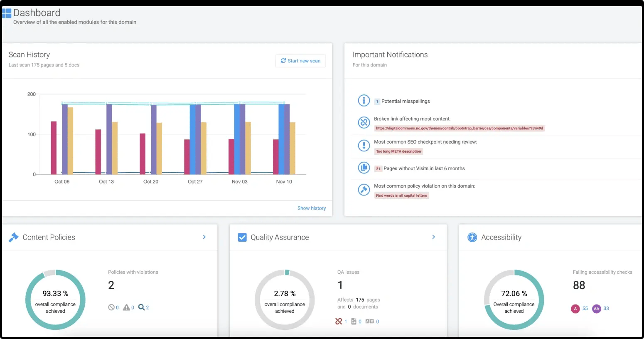
Task: Open the Show history link
Action: coord(312,208)
